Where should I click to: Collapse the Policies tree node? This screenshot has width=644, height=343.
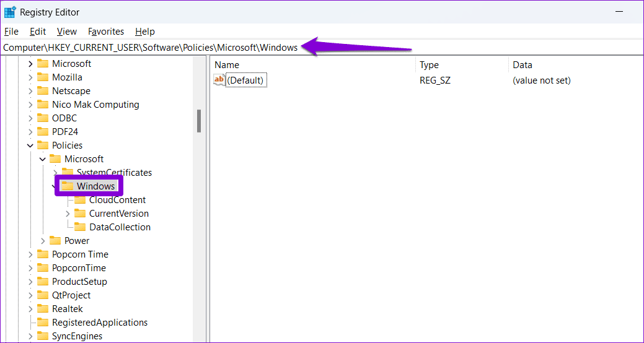coord(30,145)
